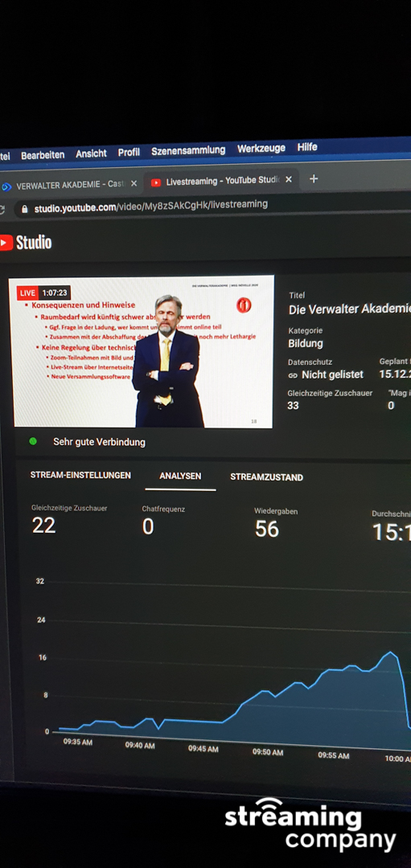Open the Hilfe menu
This screenshot has width=411, height=868.
[x=307, y=147]
